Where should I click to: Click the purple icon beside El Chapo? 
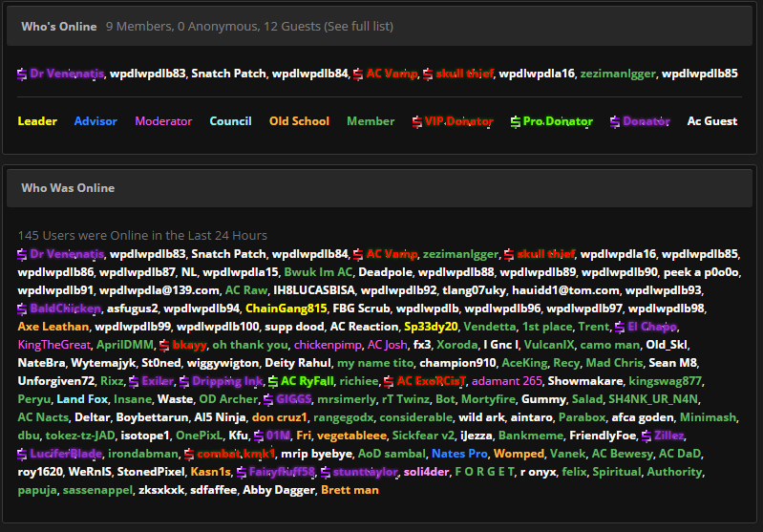tap(620, 327)
